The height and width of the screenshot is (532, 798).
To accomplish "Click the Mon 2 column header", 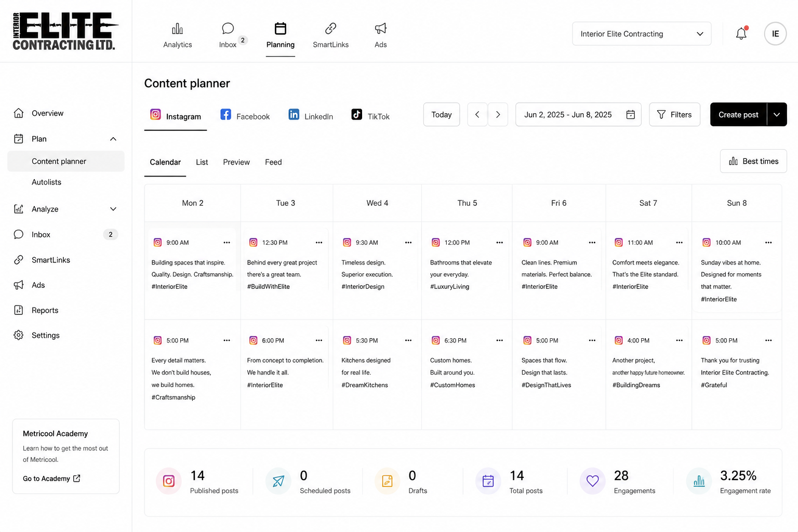I will coord(193,203).
